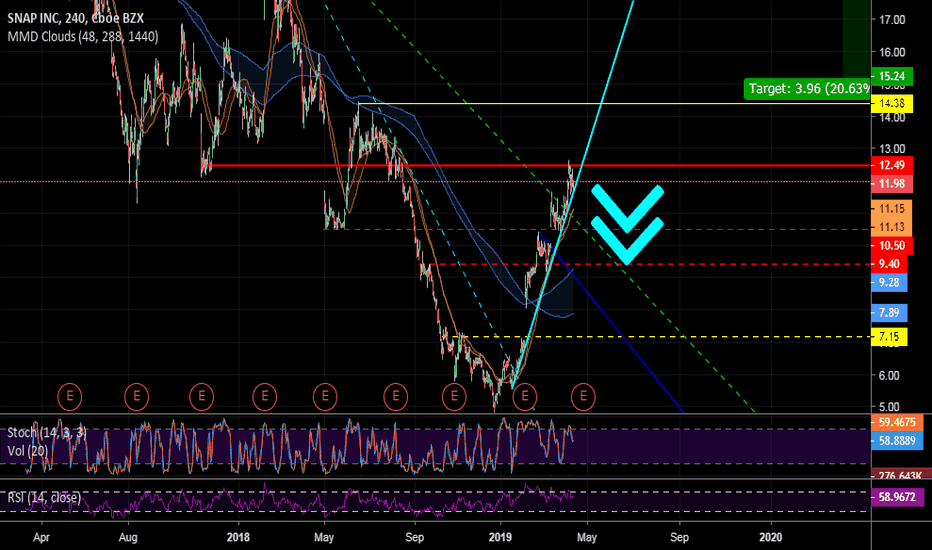
Task: Click the 2020 label on the time axis
Action: 771,538
